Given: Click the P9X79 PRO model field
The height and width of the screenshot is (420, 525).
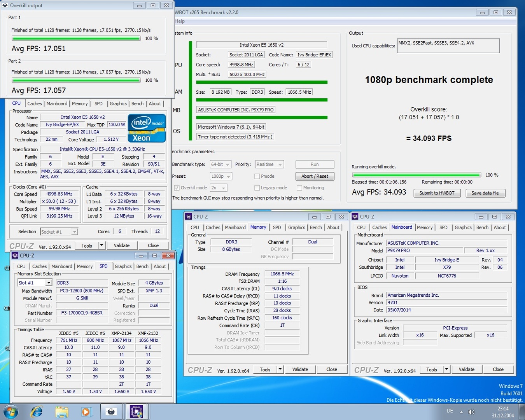Looking at the screenshot, I should point(425,250).
